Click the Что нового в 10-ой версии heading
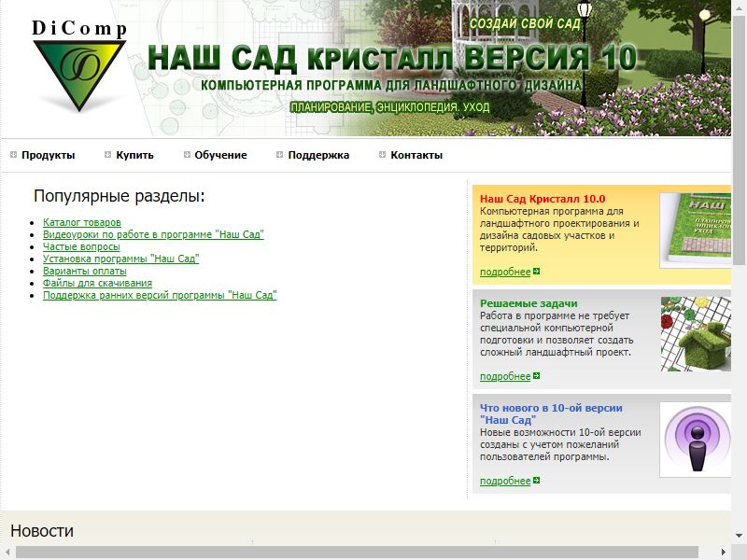 (551, 413)
